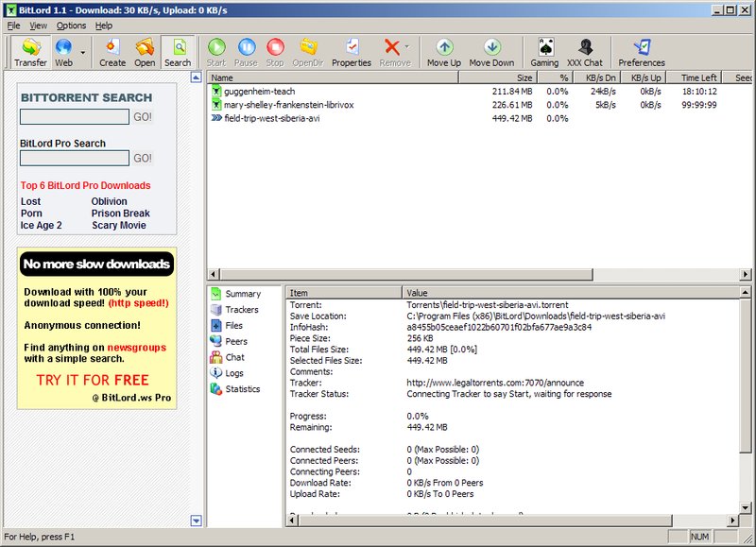Toggle the Search toolbar button
Viewport: 756px width, 547px height.
178,52
